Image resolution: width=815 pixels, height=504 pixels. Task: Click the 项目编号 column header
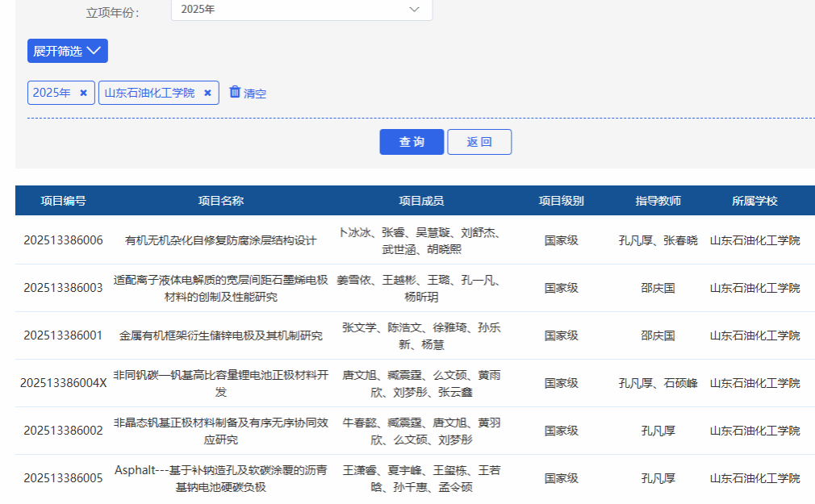[64, 201]
